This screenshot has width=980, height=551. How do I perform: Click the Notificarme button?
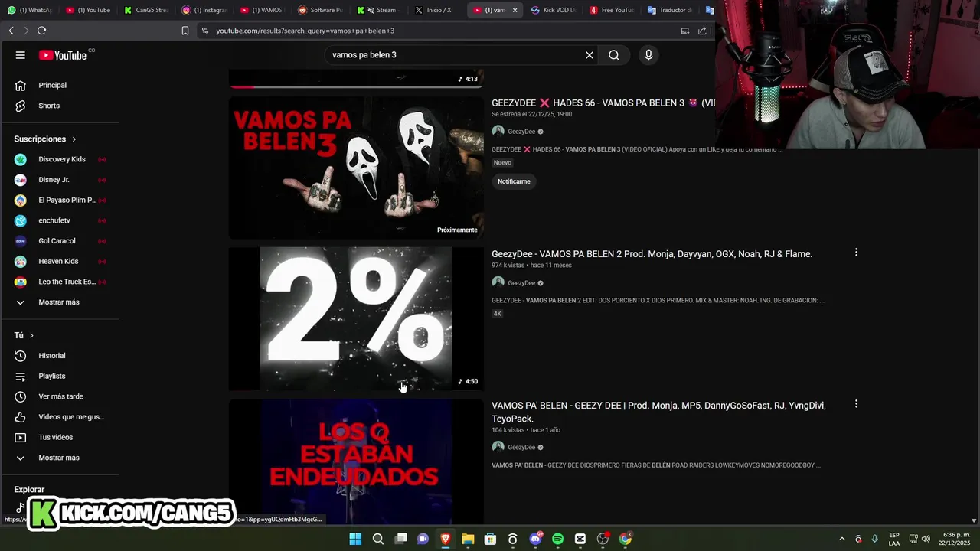(514, 181)
